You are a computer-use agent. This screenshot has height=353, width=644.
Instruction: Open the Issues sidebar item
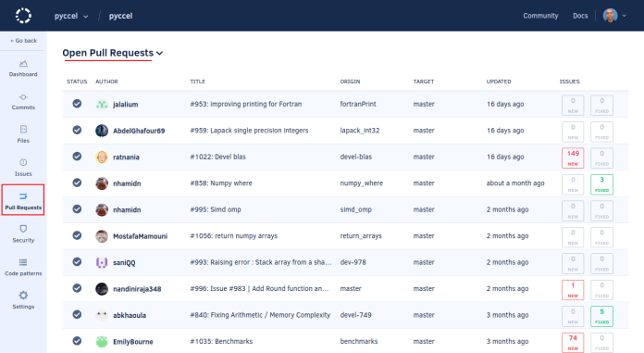coord(23,168)
